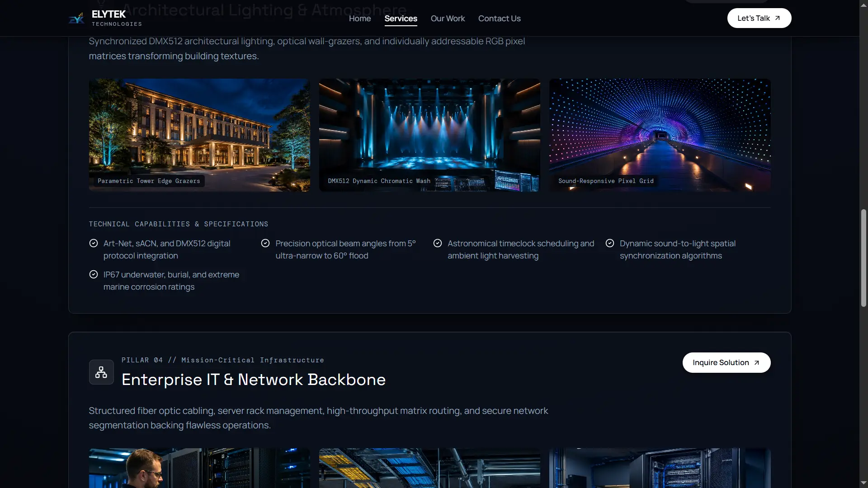Open Contact Us nav link

pyautogui.click(x=500, y=19)
